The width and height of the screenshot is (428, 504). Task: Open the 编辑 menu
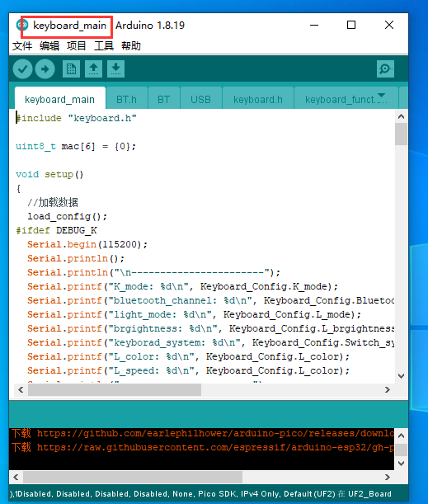click(49, 45)
